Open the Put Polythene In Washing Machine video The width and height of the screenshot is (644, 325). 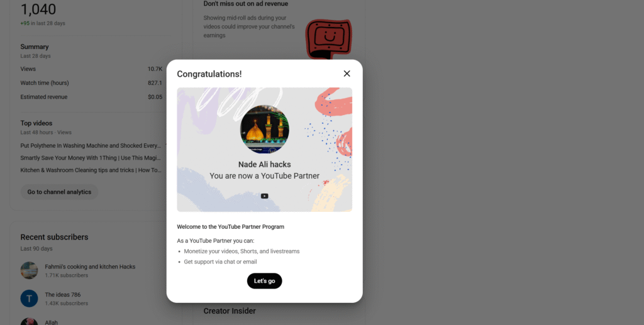[x=91, y=146]
